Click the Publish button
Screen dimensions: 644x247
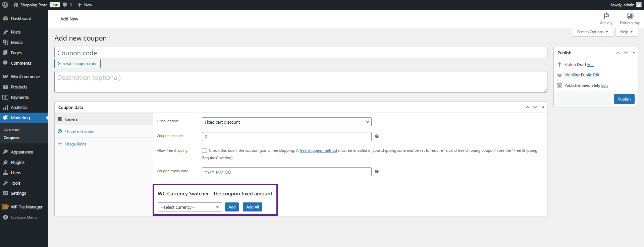pos(624,99)
